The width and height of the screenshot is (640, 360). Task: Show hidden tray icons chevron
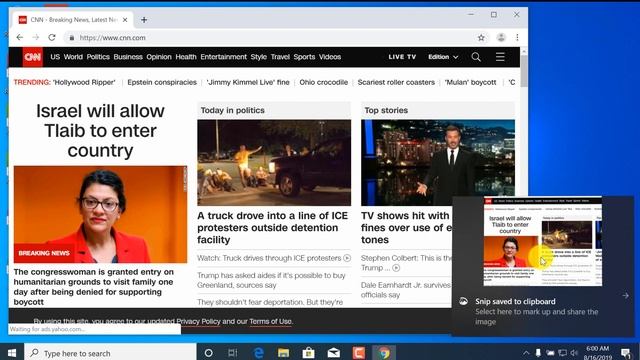pyautogui.click(x=526, y=353)
